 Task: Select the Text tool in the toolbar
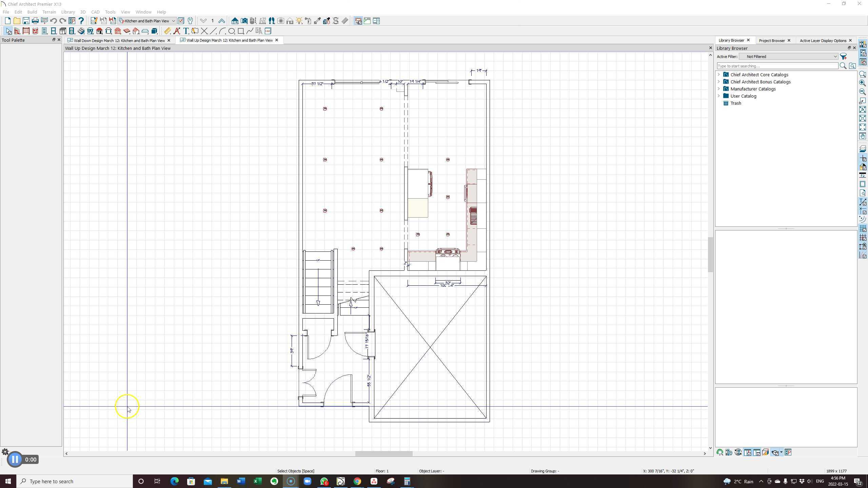click(x=186, y=31)
